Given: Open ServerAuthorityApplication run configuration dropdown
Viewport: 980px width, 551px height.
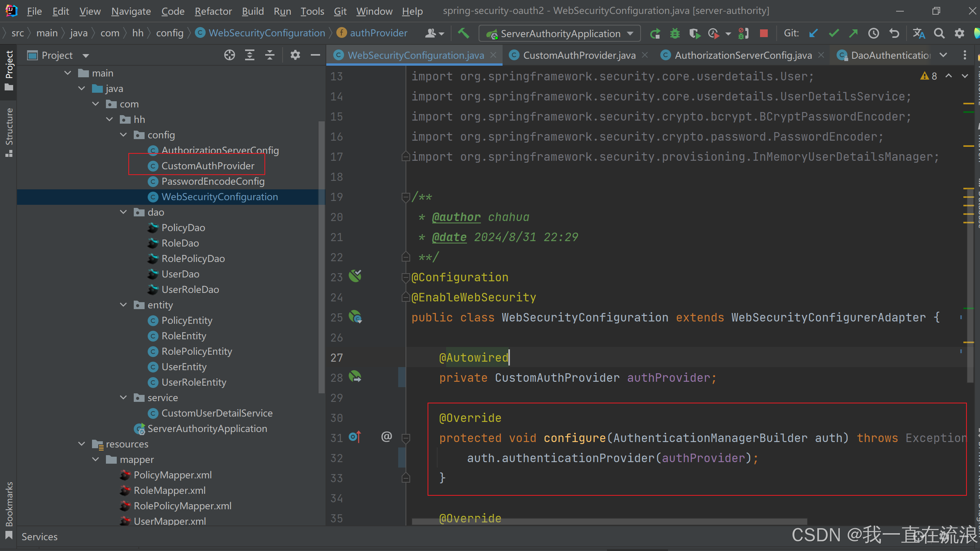Looking at the screenshot, I should pos(559,34).
